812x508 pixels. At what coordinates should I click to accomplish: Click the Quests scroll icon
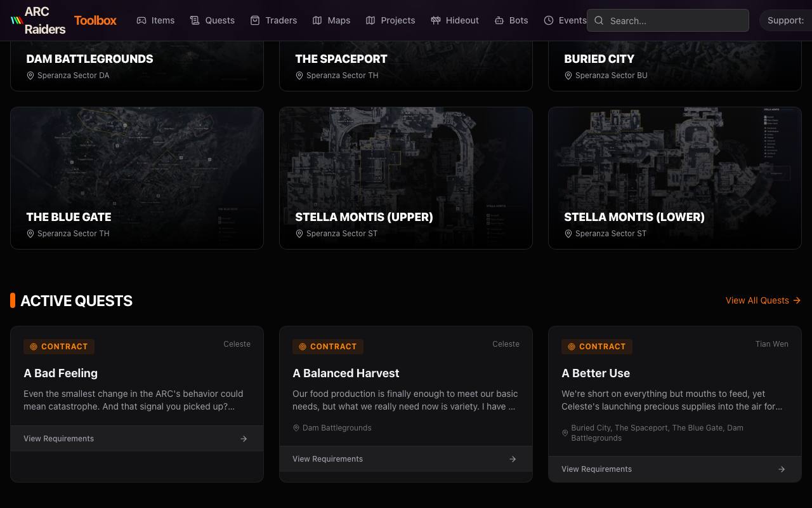click(195, 20)
